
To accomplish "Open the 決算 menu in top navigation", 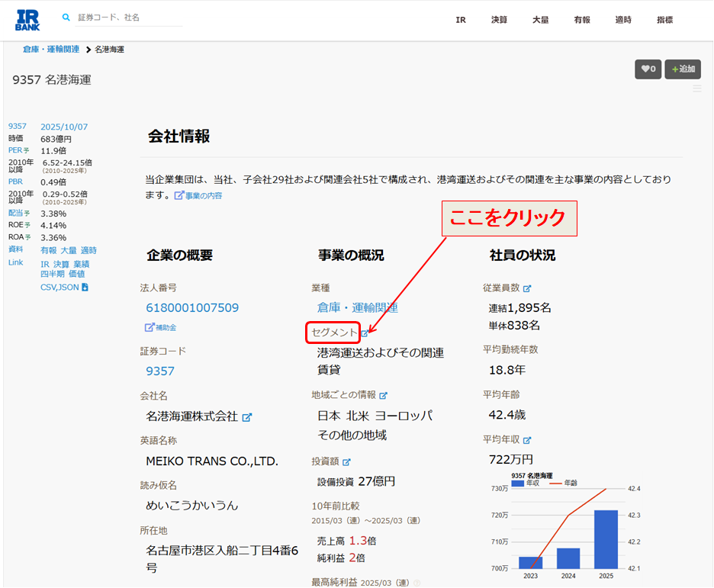I will tap(499, 20).
